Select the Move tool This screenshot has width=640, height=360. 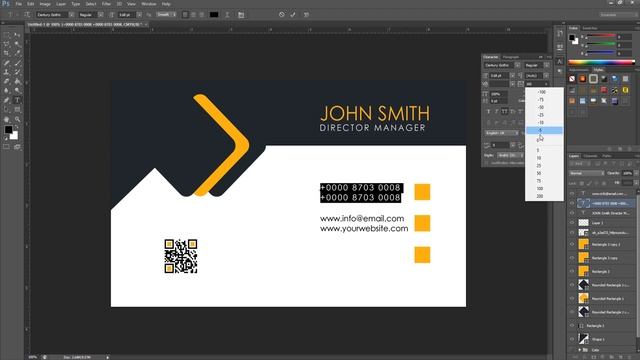tap(18, 36)
